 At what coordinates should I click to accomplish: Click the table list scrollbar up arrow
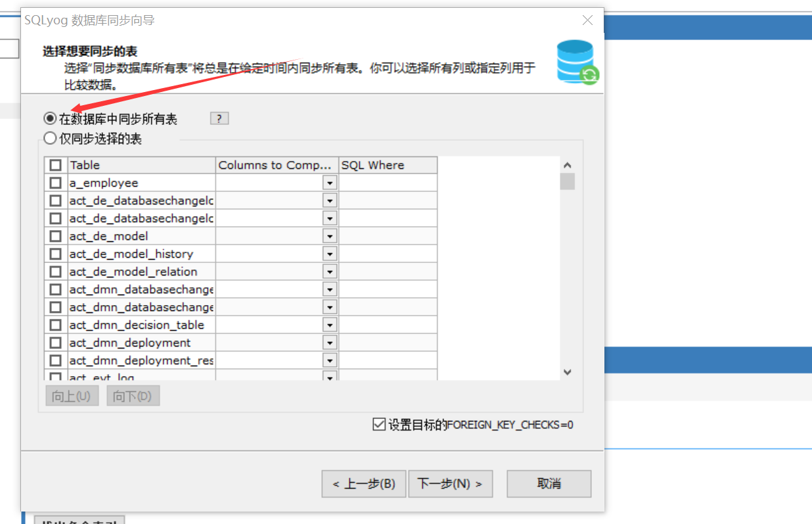click(568, 165)
